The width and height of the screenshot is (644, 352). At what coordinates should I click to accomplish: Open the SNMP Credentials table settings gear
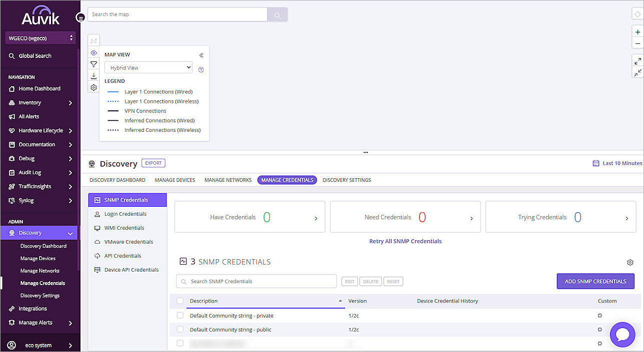click(630, 262)
